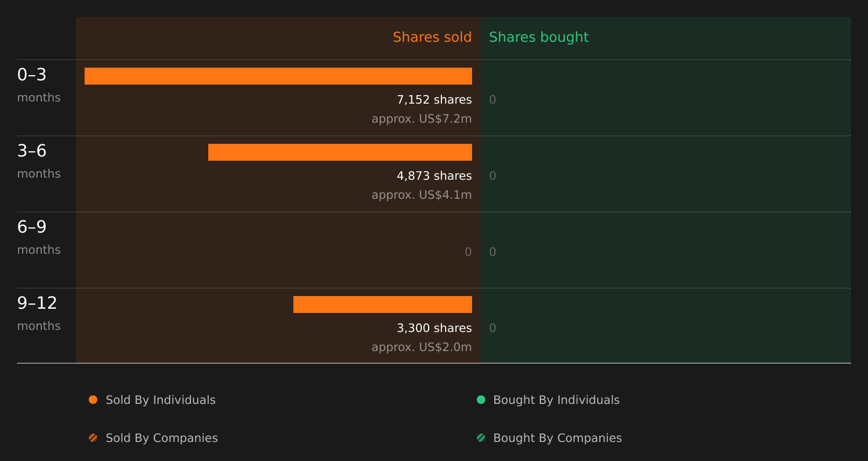The width and height of the screenshot is (868, 461).
Task: Click the 6–9 months row label
Action: pyautogui.click(x=39, y=237)
